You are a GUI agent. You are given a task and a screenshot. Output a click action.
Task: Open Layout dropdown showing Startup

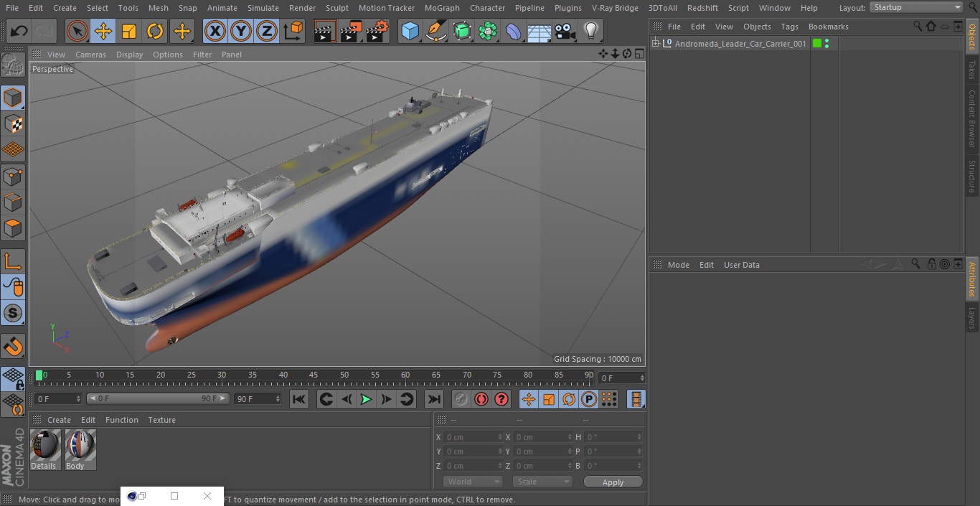click(916, 7)
